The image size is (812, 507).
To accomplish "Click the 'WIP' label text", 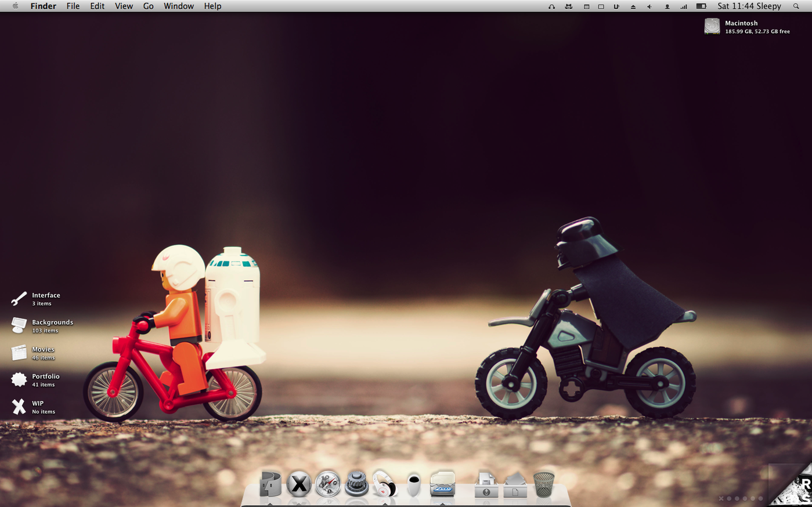I will coord(38,403).
